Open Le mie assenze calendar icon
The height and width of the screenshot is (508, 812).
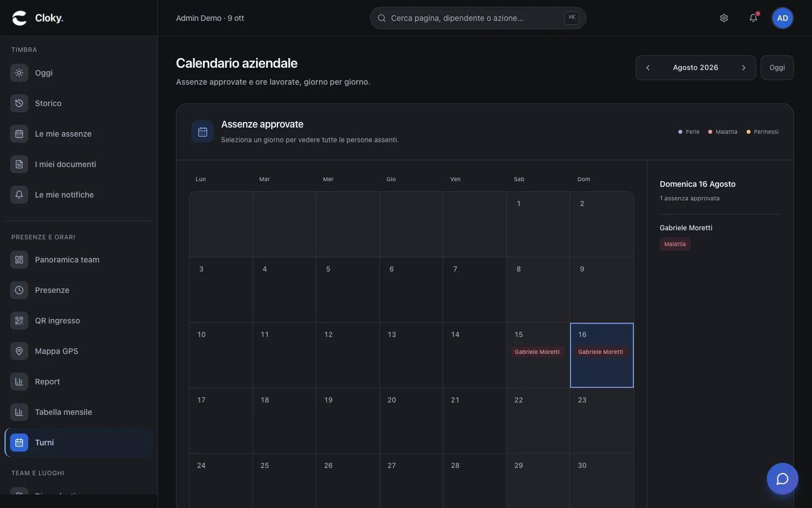click(x=19, y=134)
